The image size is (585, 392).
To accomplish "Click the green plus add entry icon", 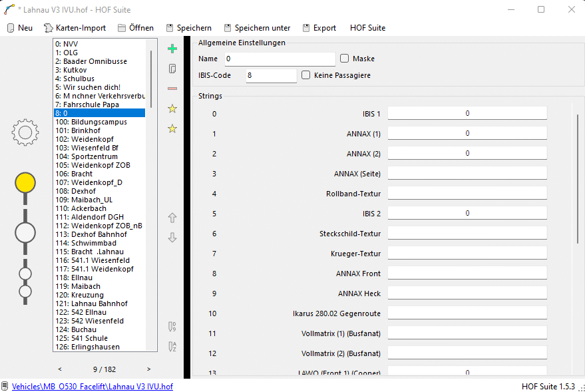I will pos(172,49).
